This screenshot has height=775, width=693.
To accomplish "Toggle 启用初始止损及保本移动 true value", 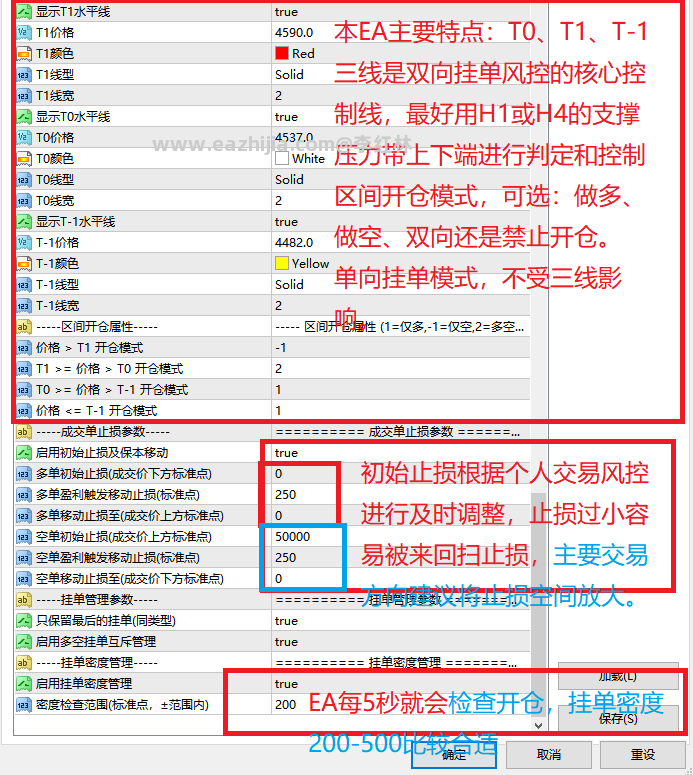I will pos(286,453).
